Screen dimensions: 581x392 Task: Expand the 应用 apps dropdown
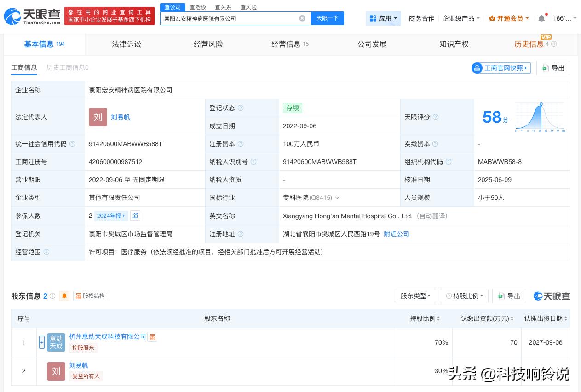384,18
